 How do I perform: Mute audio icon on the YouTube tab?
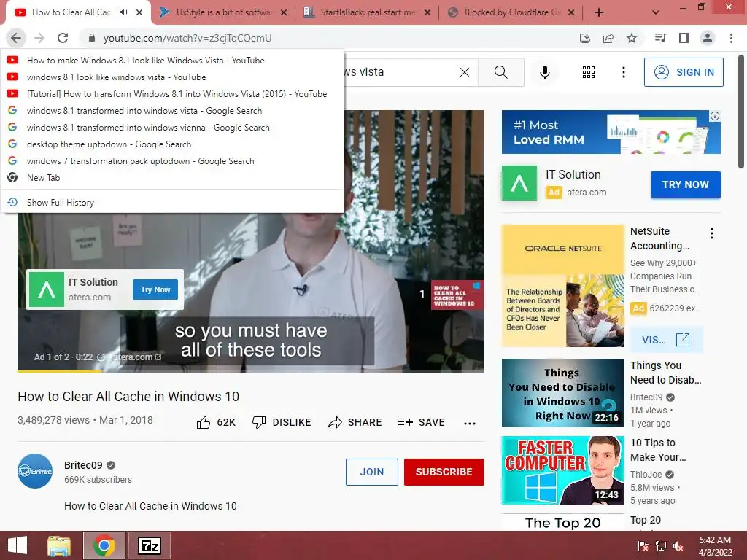124,12
